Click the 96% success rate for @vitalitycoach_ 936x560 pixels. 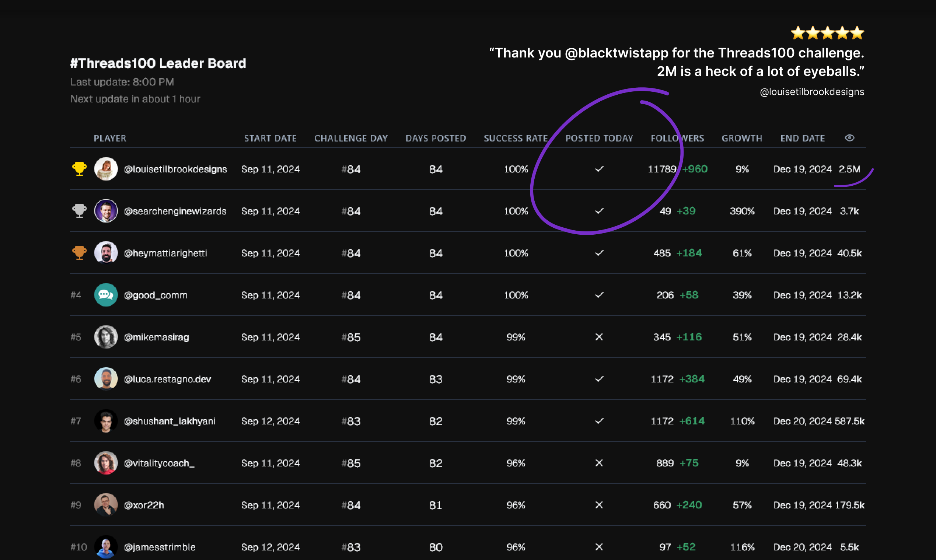(516, 463)
